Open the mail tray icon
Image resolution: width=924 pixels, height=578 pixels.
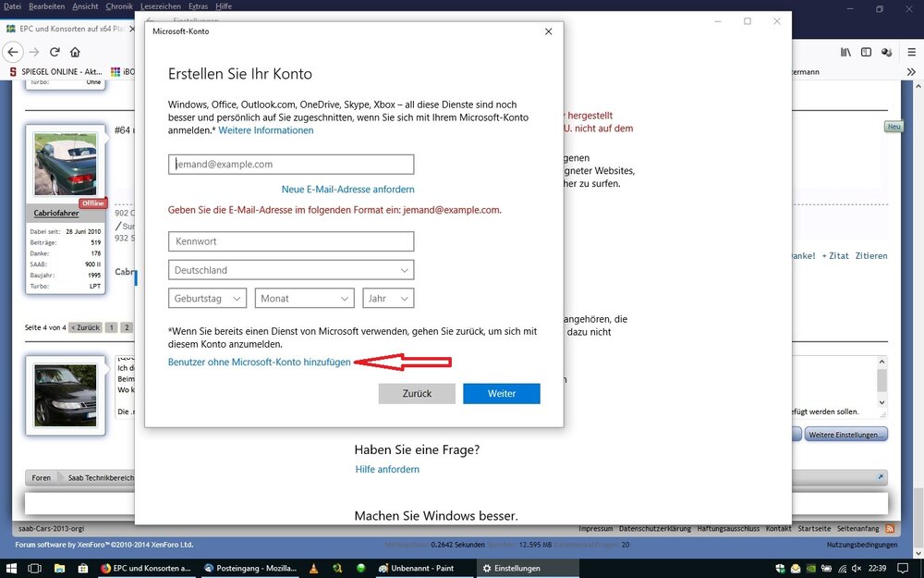pyautogui.click(x=796, y=569)
